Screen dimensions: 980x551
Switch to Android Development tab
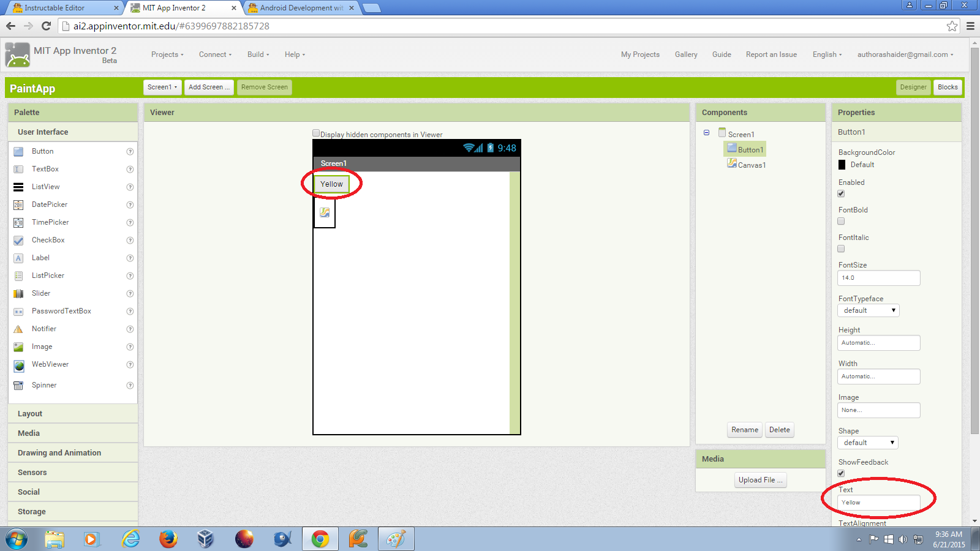[x=301, y=8]
